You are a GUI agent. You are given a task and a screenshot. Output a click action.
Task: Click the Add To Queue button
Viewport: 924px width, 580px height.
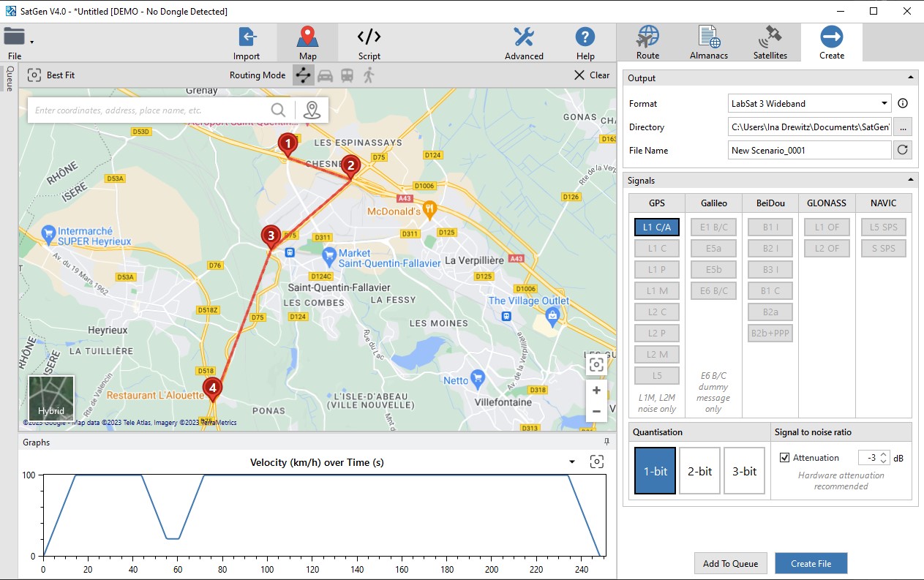[729, 563]
